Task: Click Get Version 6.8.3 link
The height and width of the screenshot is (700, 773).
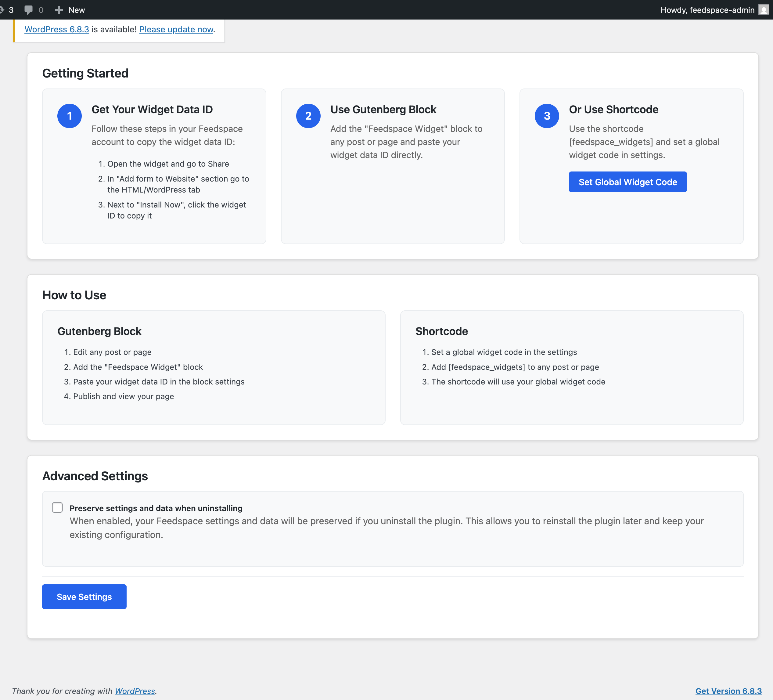Action: [728, 691]
